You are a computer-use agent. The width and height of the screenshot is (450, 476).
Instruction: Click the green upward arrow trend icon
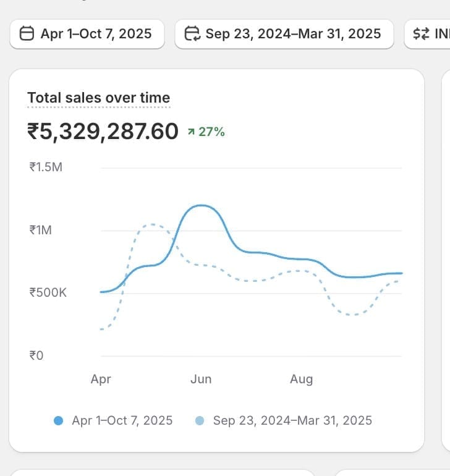191,132
